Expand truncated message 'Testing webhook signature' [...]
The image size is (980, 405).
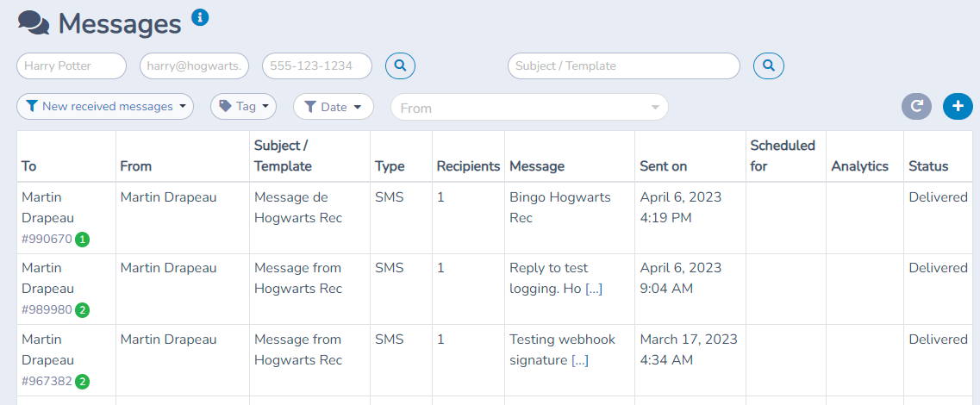pyautogui.click(x=580, y=361)
